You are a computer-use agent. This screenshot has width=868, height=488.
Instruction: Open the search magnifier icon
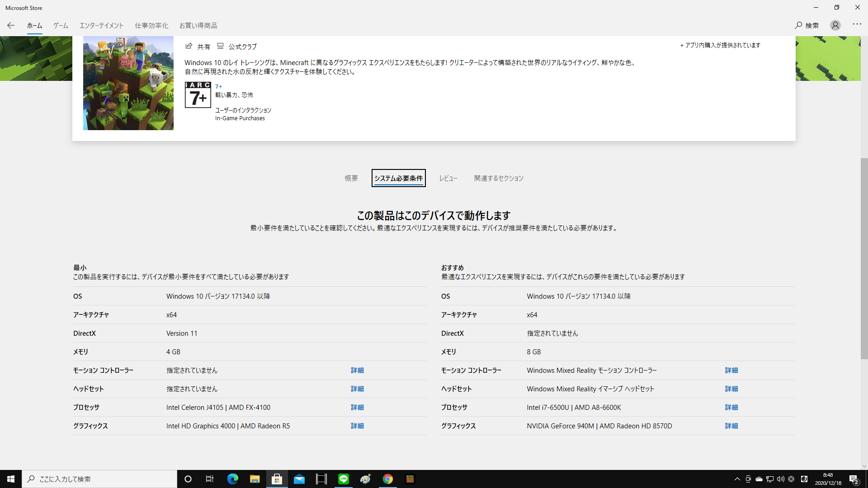[x=798, y=25]
